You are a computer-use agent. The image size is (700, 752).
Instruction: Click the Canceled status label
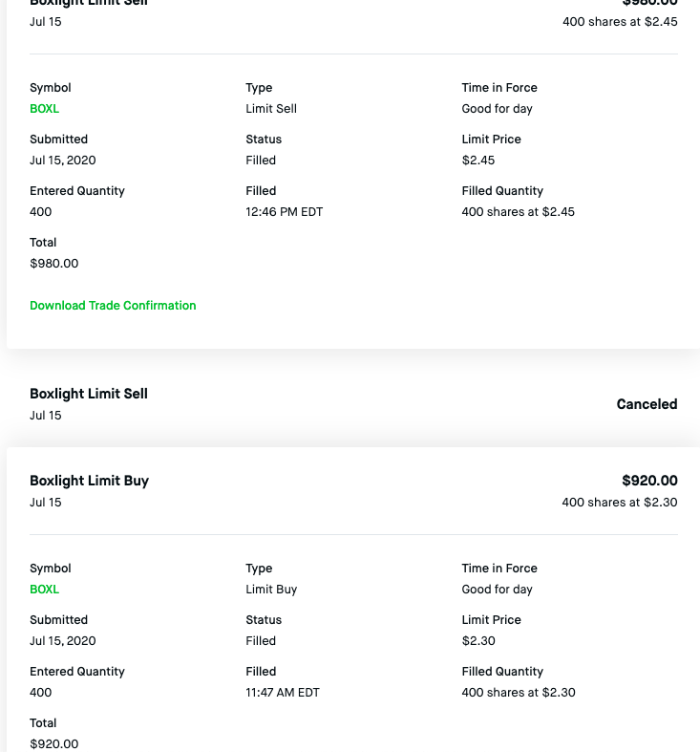tap(647, 404)
